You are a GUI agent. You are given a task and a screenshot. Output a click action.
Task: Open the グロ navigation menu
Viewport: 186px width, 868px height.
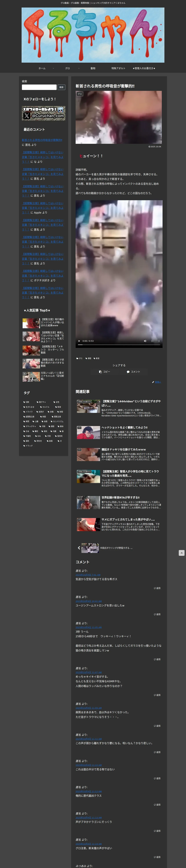(68, 68)
